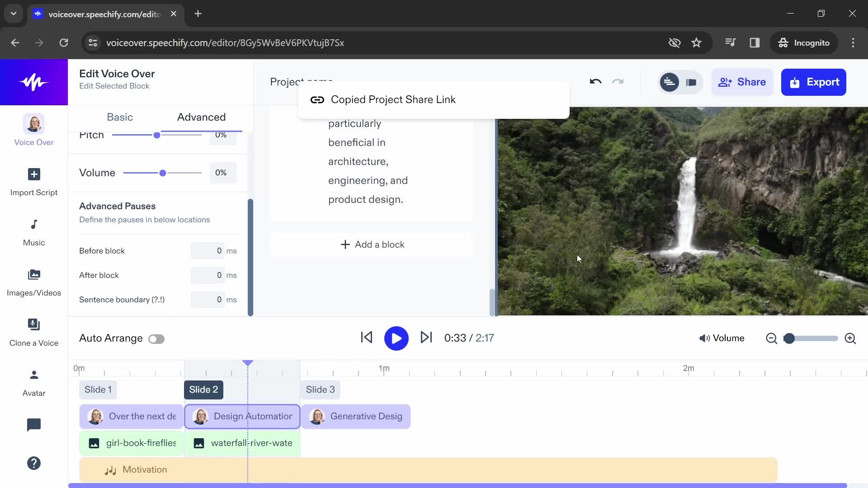Adjust the block Volume slider handle
Screen dimensions: 868x488
click(163, 173)
